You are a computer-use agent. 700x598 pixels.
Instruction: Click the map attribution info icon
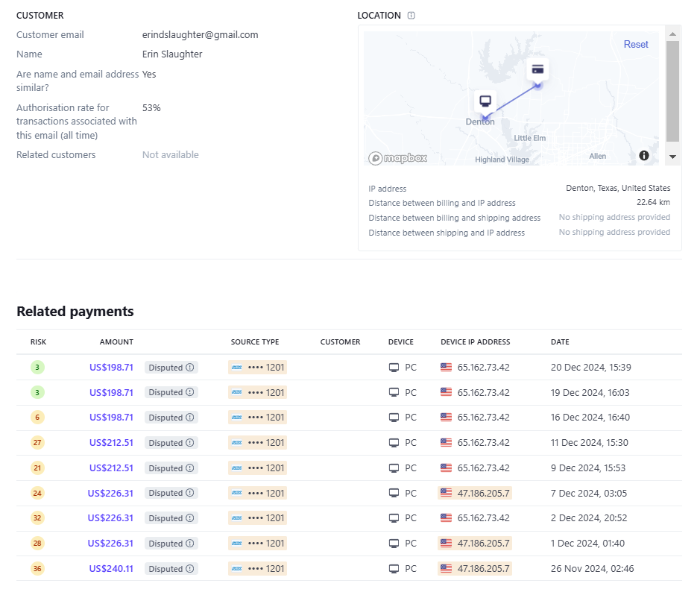644,155
